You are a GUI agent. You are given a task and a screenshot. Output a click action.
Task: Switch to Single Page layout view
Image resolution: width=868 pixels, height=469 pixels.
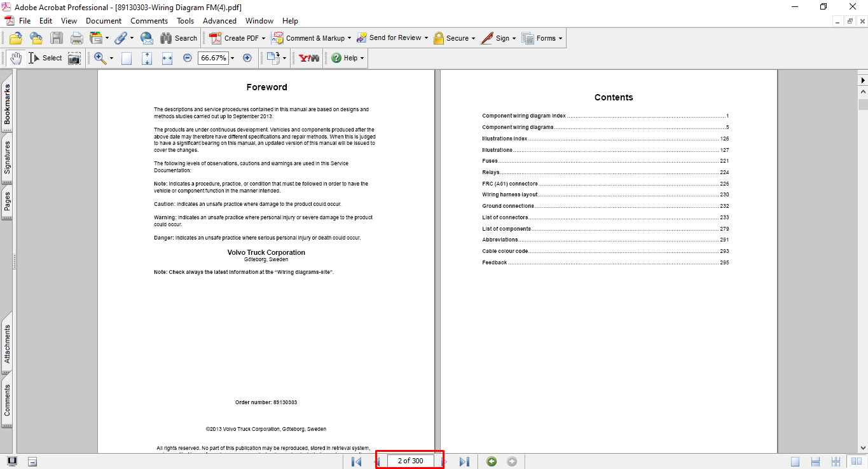click(796, 462)
